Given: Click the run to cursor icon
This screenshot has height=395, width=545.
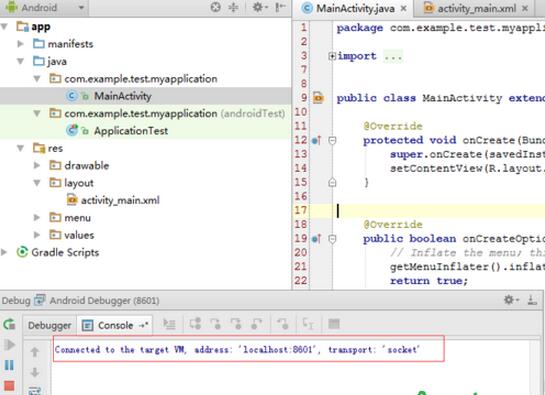Looking at the screenshot, I should [308, 324].
